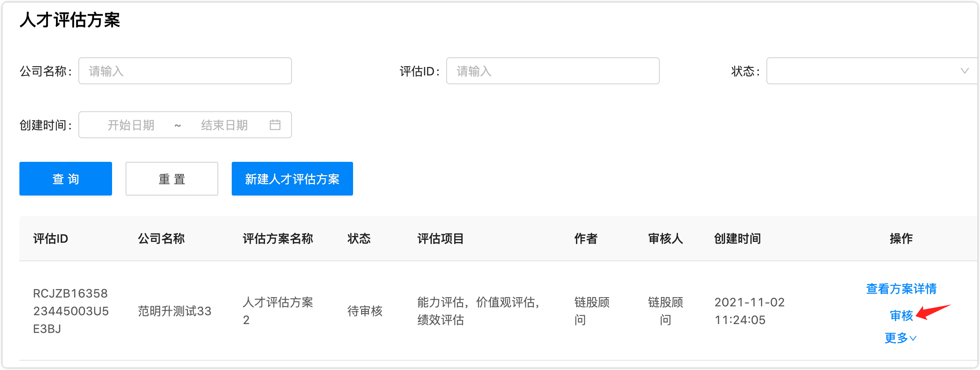Click the 审核人 column header

[666, 239]
